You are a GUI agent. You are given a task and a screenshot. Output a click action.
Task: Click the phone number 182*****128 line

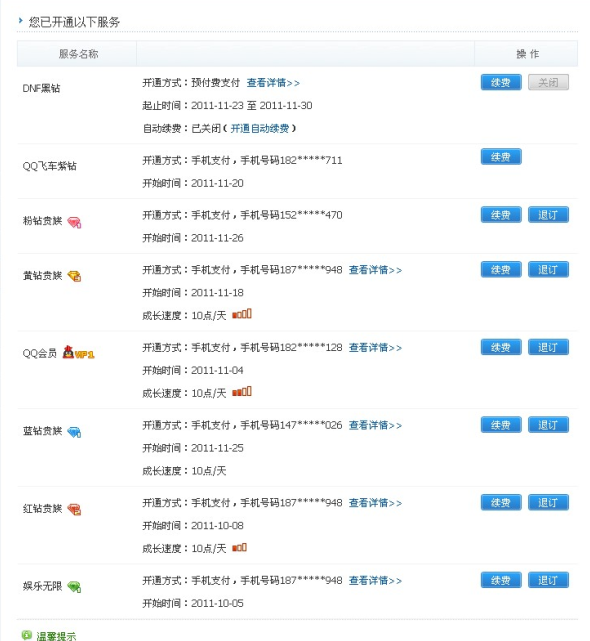242,348
